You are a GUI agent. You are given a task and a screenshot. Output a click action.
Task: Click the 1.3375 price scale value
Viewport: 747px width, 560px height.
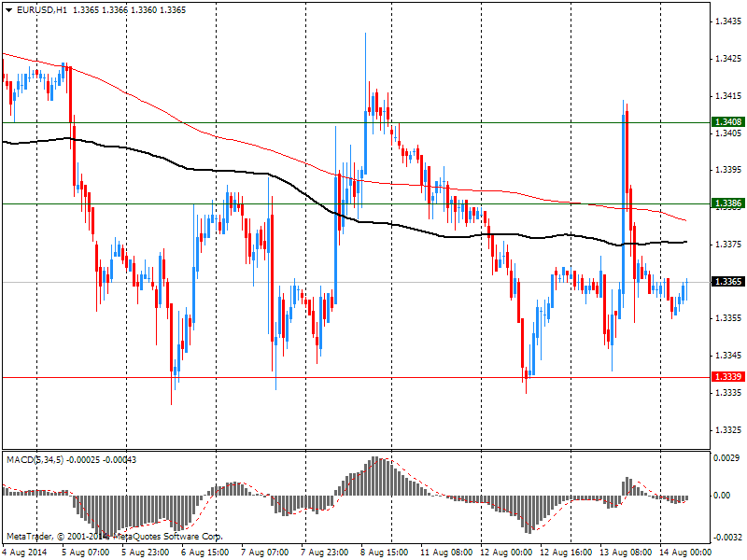pyautogui.click(x=728, y=245)
